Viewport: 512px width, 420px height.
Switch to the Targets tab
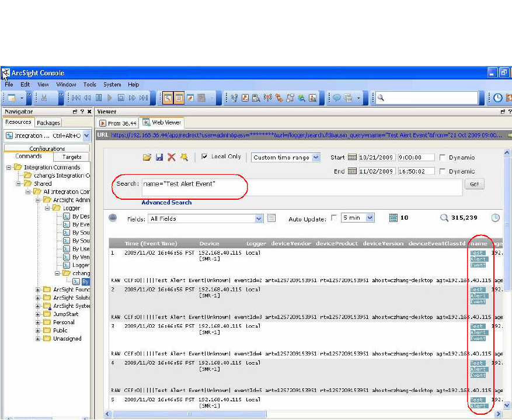click(71, 157)
